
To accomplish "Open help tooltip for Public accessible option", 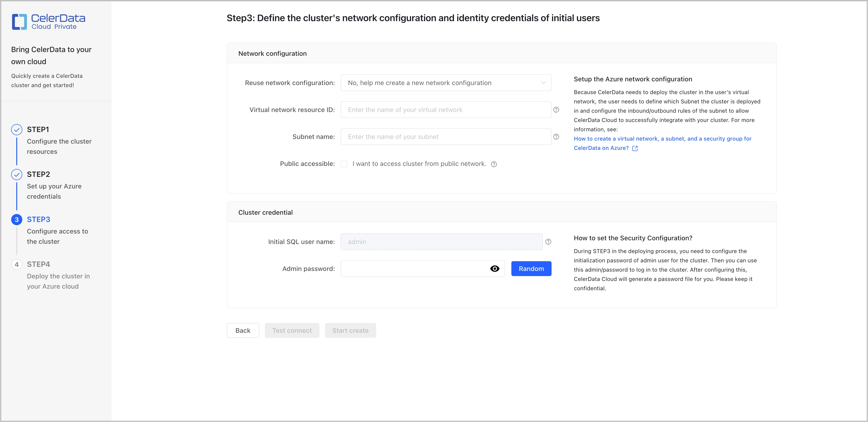I will click(x=494, y=164).
